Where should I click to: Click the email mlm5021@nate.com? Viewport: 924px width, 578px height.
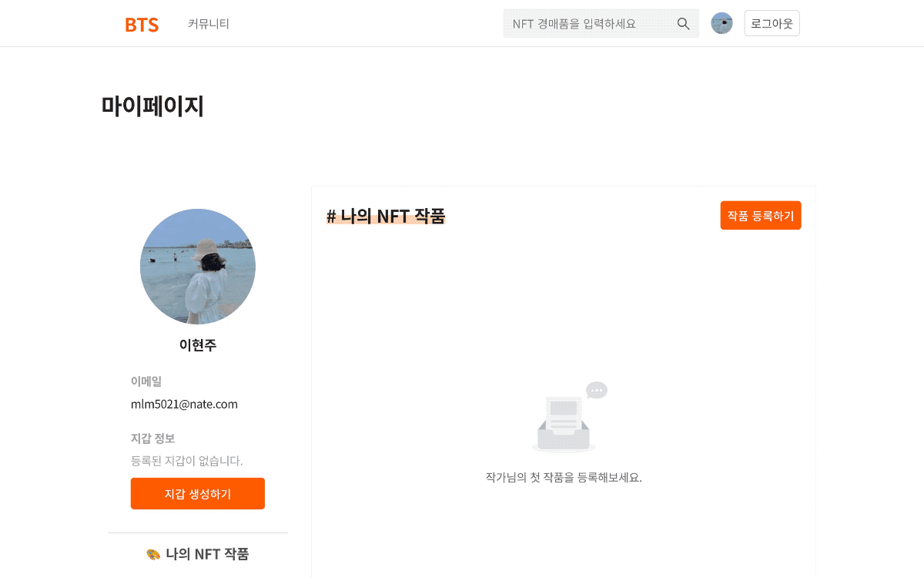[184, 404]
